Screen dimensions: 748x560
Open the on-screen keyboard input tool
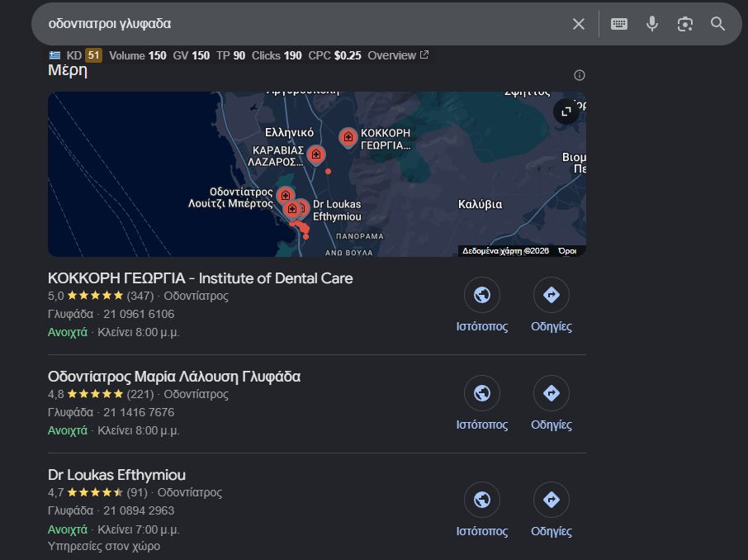point(618,24)
